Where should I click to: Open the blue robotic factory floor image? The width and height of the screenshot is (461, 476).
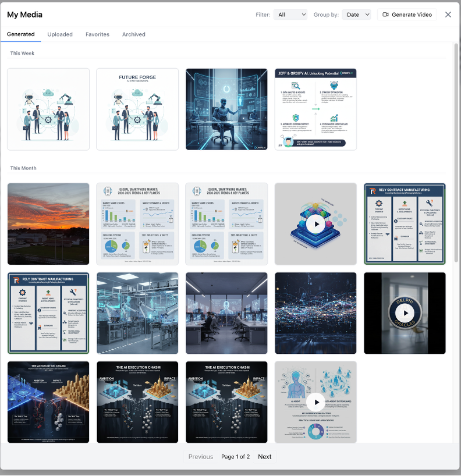pyautogui.click(x=137, y=313)
